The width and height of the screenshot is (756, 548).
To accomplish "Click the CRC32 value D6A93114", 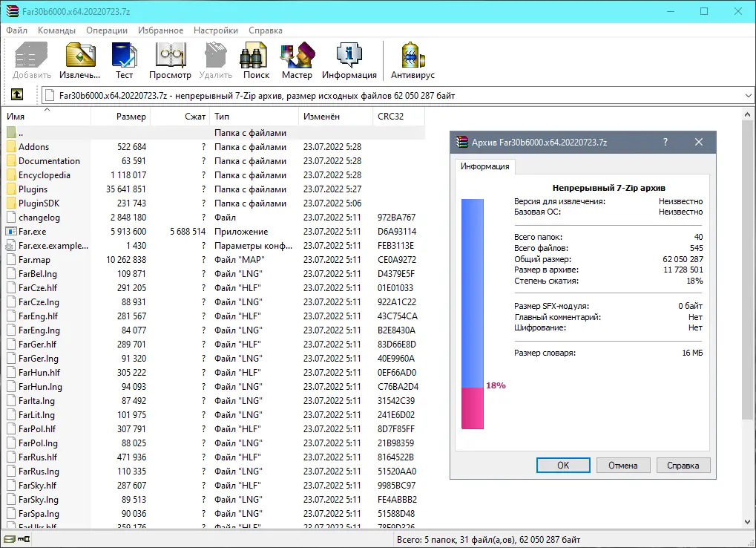I will pos(397,232).
